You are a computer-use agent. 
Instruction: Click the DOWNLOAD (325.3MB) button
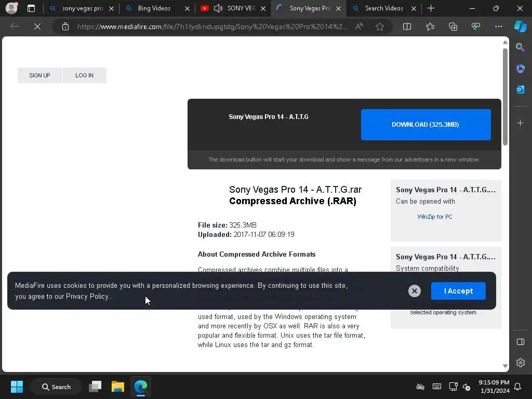[x=425, y=125]
